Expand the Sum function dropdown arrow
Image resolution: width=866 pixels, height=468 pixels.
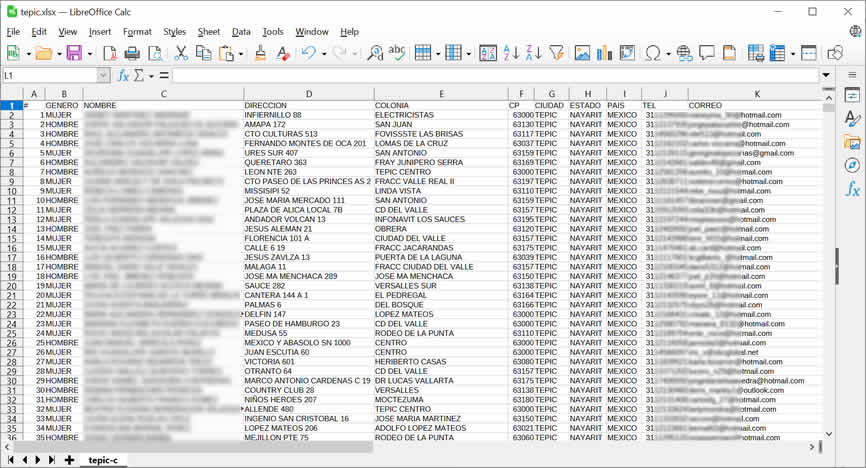[x=151, y=76]
